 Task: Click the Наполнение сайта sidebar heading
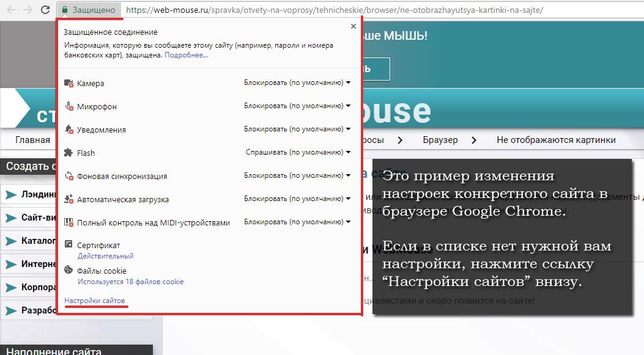point(54,351)
